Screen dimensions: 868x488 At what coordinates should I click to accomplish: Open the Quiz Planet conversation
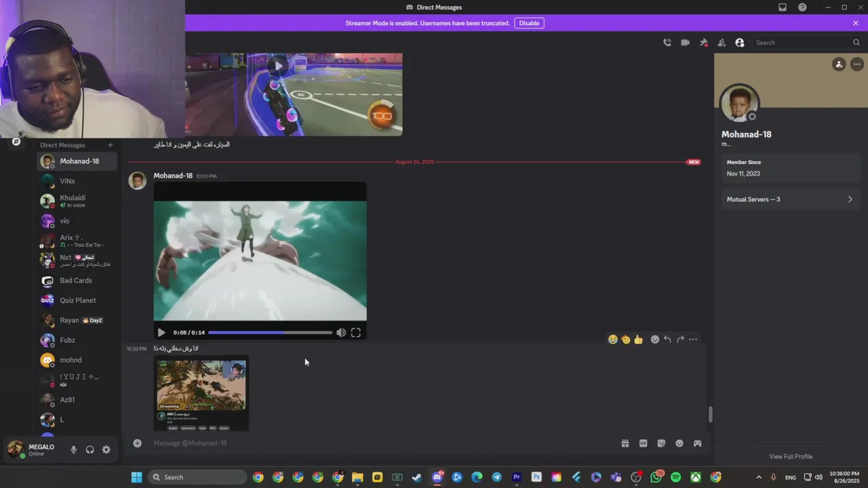(77, 300)
